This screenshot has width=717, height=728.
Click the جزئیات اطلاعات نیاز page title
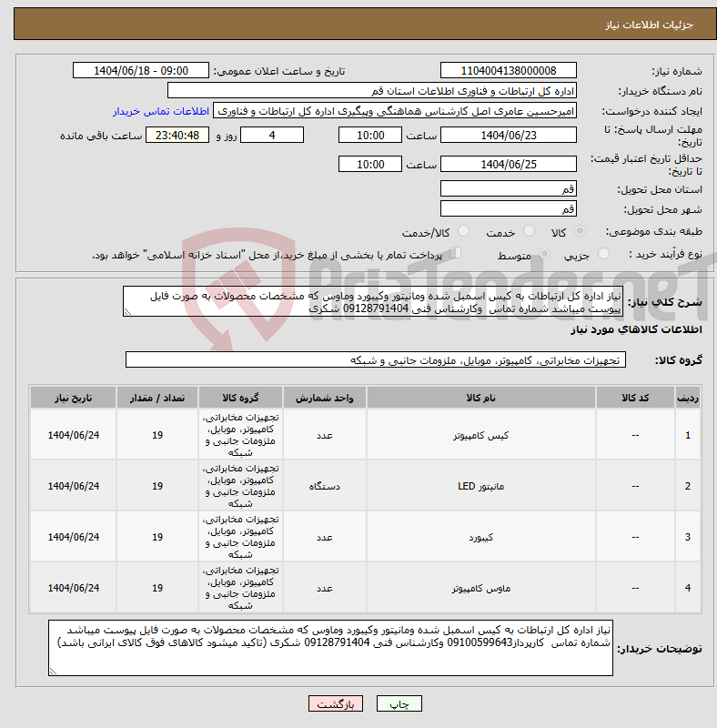(649, 25)
